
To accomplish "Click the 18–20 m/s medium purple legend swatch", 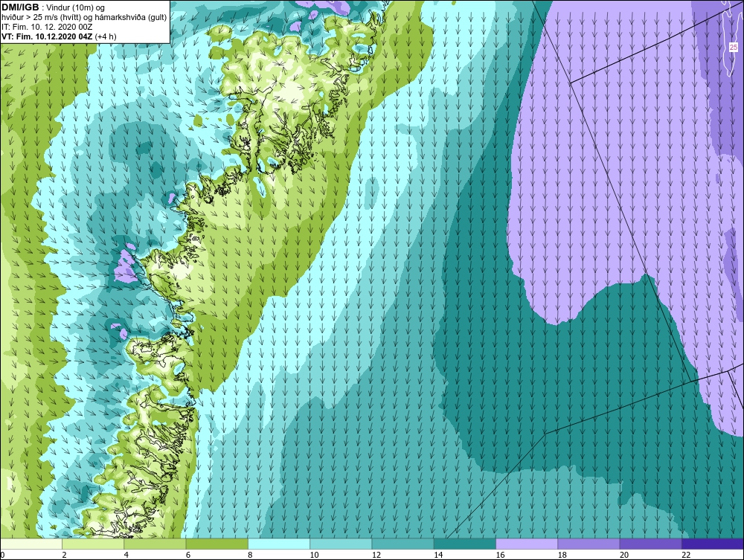I will (589, 544).
